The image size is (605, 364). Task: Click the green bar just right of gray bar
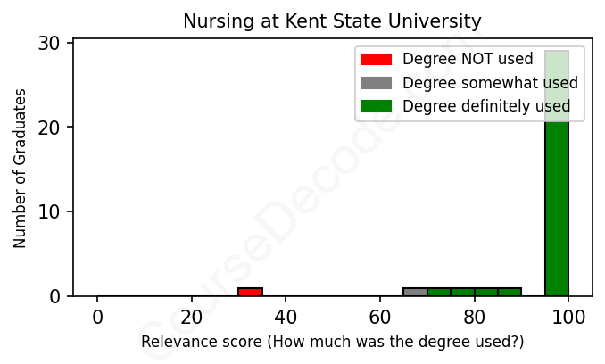(x=439, y=292)
